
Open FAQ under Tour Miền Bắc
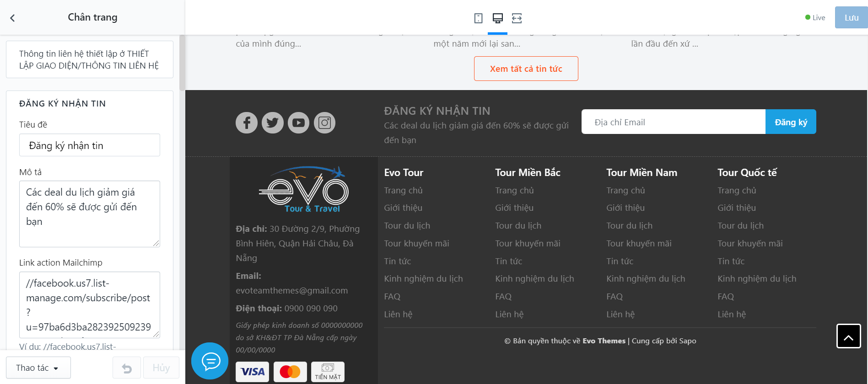click(503, 297)
